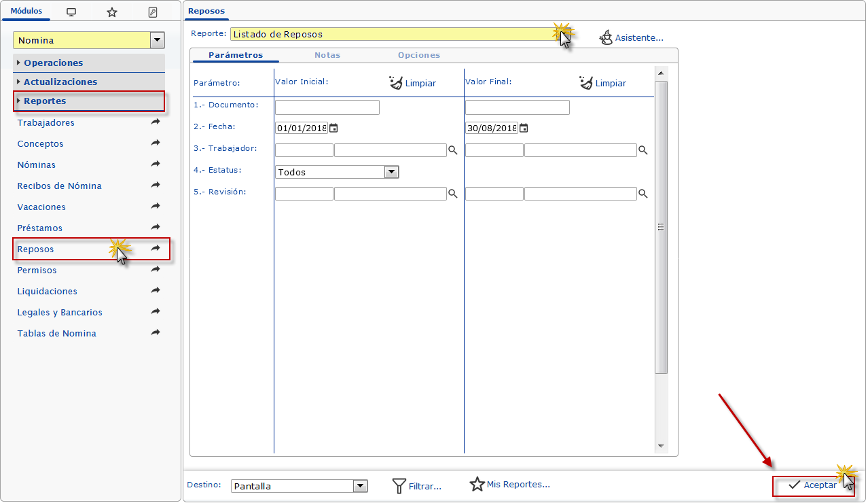The width and height of the screenshot is (868, 503).
Task: Click Limpiar broom icon under Valor Inicial
Action: click(396, 83)
